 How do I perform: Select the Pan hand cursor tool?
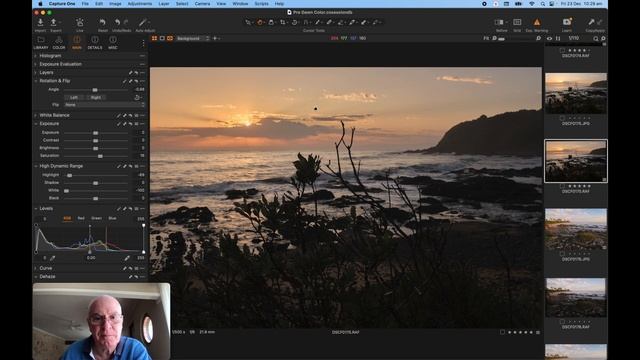[x=260, y=22]
